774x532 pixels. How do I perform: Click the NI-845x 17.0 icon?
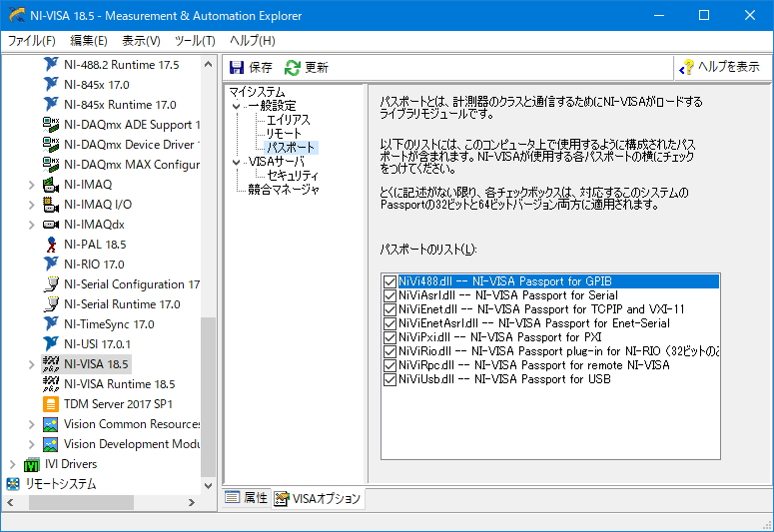pyautogui.click(x=51, y=85)
